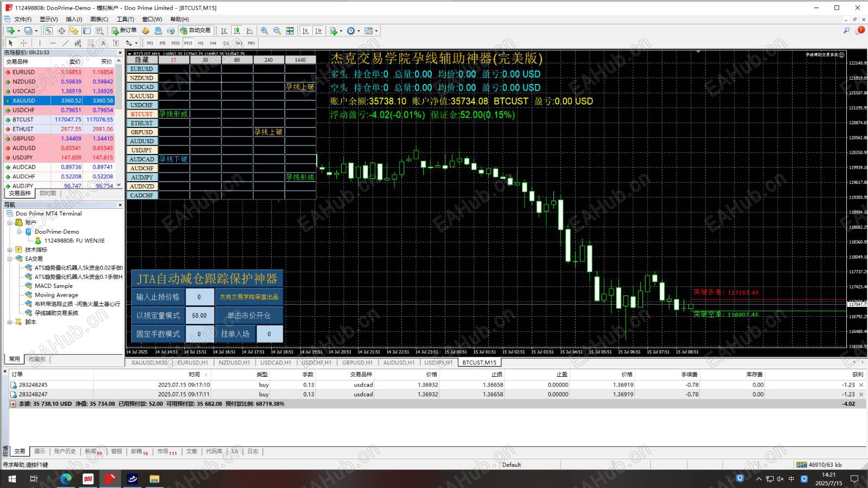
Task: Select the H4 timeframe
Action: [213, 43]
